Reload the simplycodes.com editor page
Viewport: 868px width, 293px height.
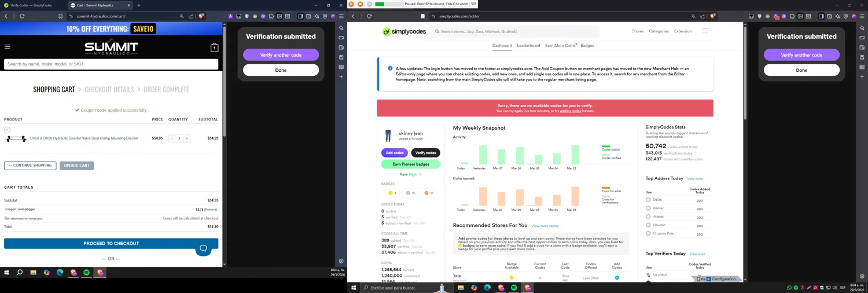369,16
